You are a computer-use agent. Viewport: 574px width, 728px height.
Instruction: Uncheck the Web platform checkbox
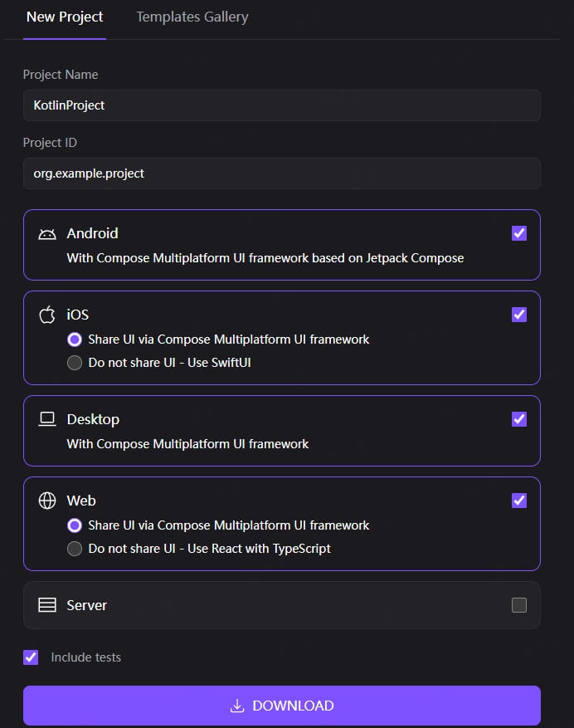(519, 501)
